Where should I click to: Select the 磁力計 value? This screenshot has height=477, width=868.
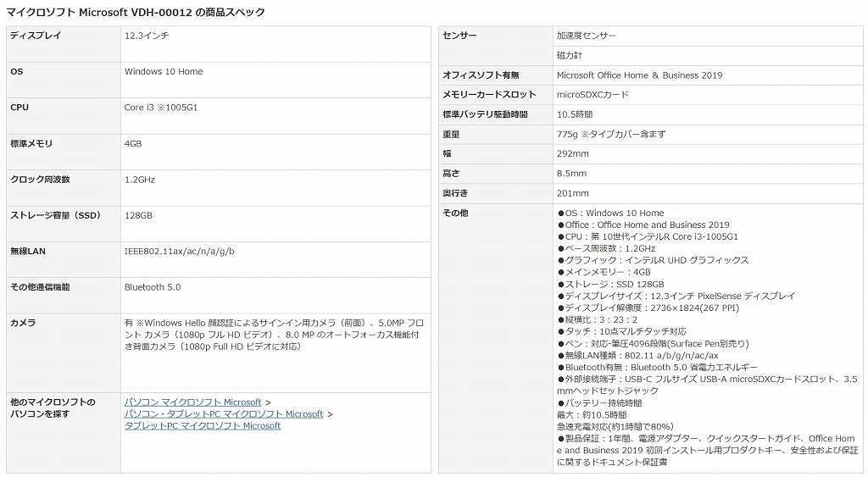(569, 55)
